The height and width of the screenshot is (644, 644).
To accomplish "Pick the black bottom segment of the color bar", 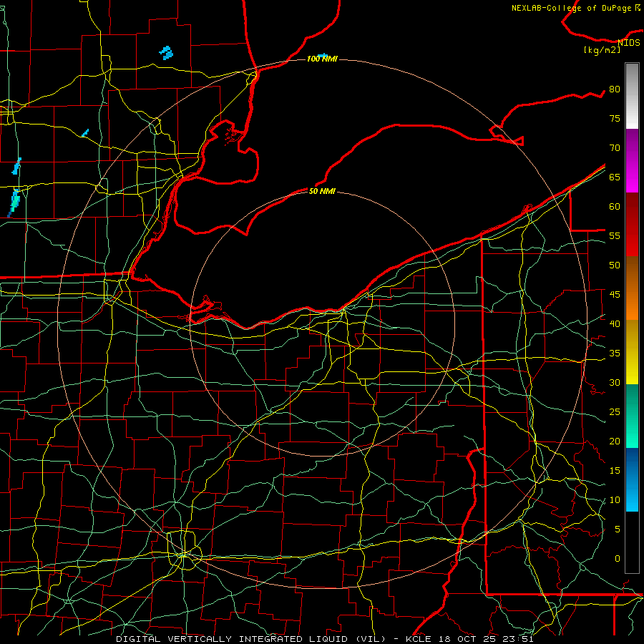I will click(632, 542).
